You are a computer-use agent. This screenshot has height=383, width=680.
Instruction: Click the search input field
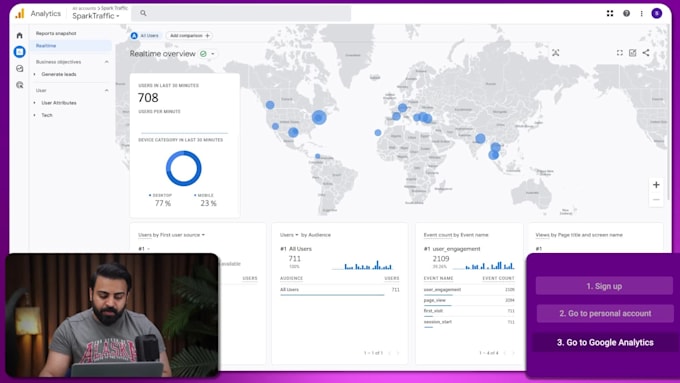241,13
